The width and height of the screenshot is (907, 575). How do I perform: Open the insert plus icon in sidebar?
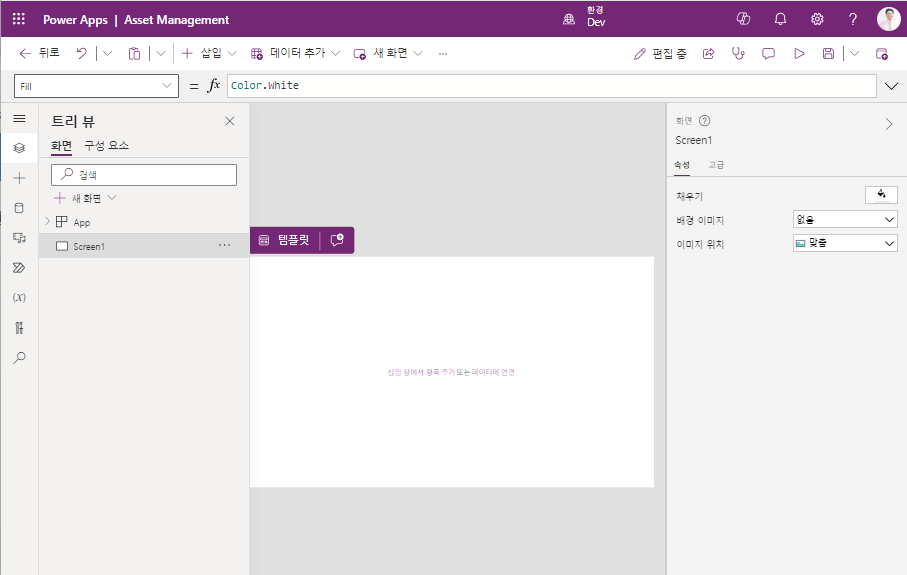[19, 178]
